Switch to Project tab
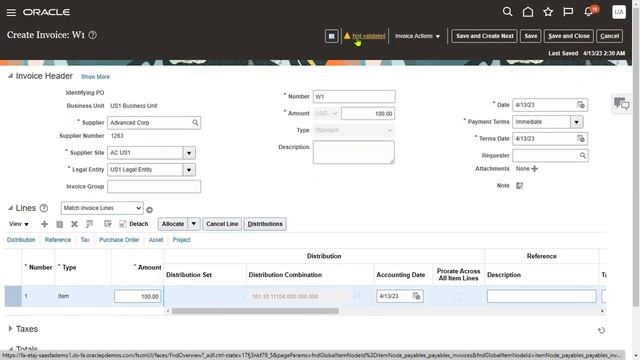Image resolution: width=640 pixels, height=360 pixels. point(182,240)
